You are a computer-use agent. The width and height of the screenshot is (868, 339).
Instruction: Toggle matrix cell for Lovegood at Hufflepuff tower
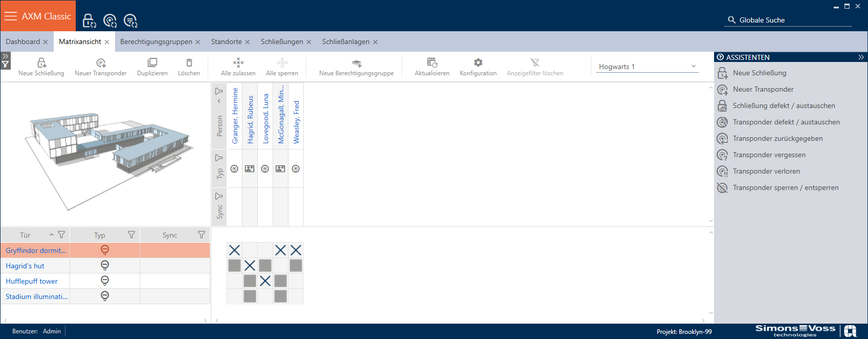tap(265, 281)
